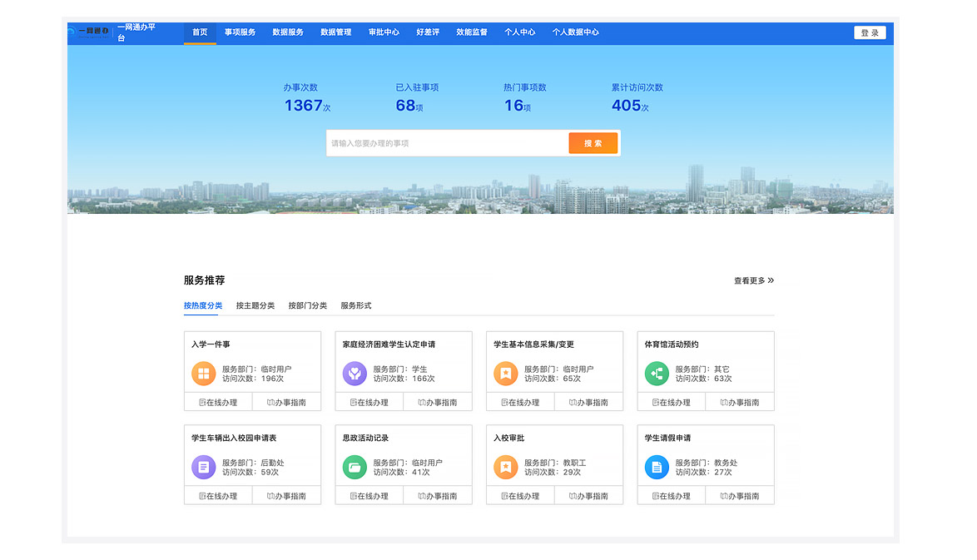
Task: Expand 查看更多 in the 服务推荐 section
Action: tap(753, 280)
